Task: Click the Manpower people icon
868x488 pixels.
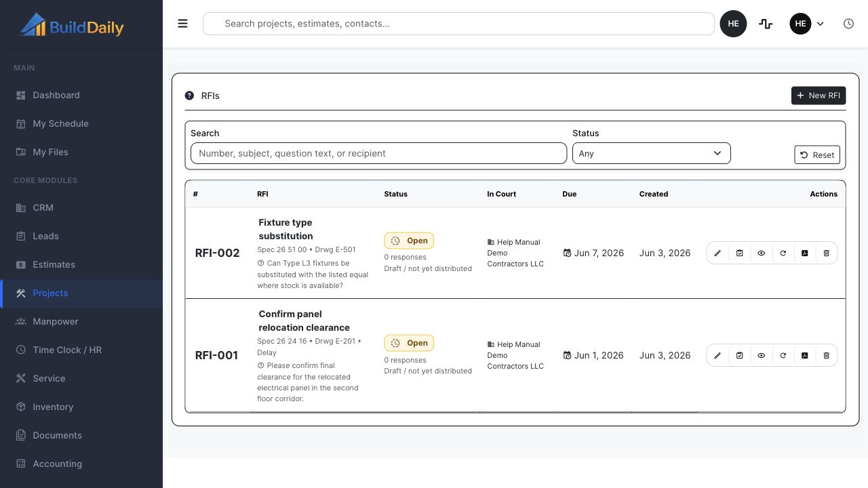Action: [21, 321]
